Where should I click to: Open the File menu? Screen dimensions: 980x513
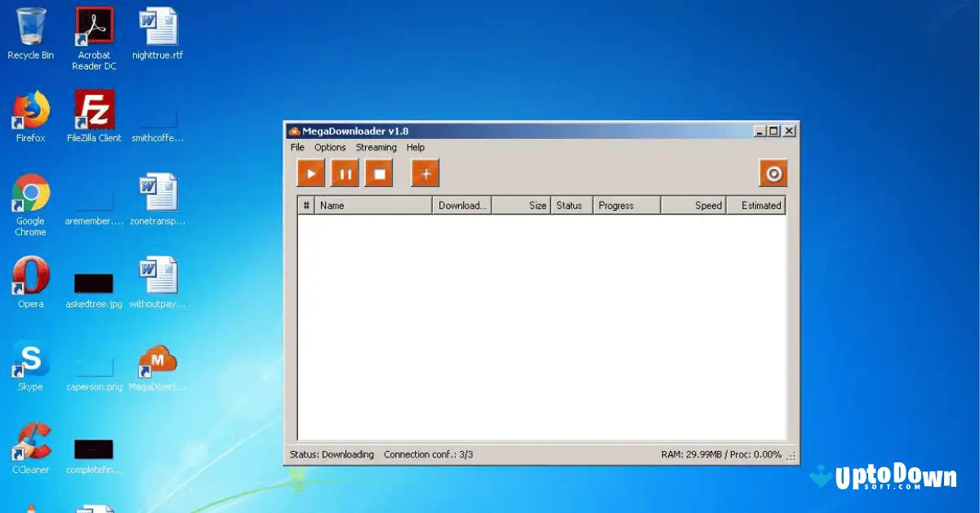tap(296, 147)
